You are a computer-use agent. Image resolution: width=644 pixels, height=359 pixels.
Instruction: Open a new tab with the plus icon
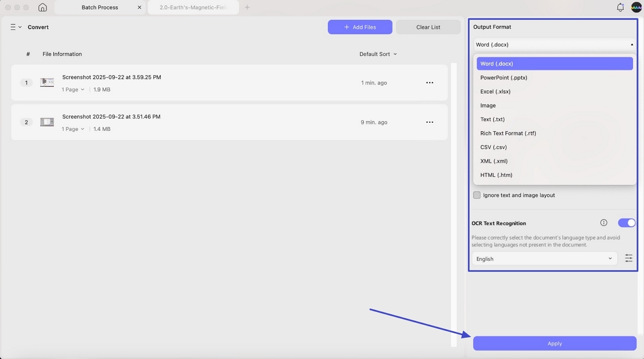click(247, 7)
